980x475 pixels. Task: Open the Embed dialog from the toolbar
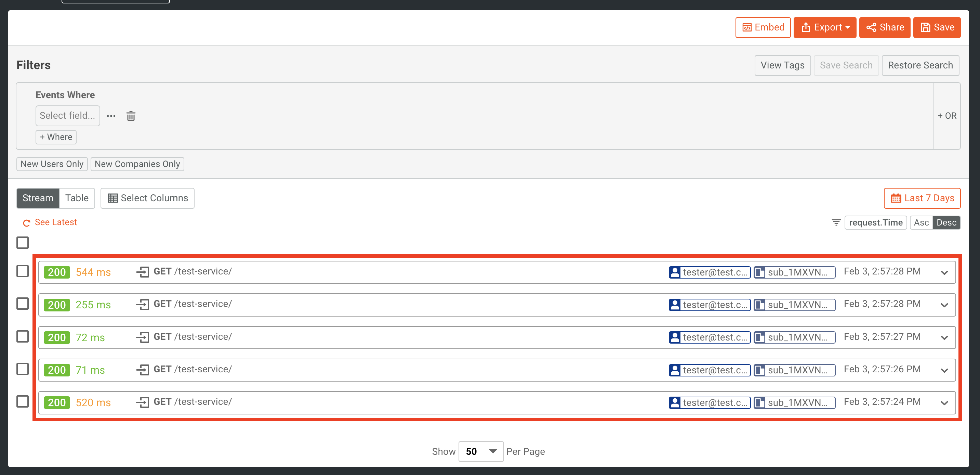click(763, 27)
